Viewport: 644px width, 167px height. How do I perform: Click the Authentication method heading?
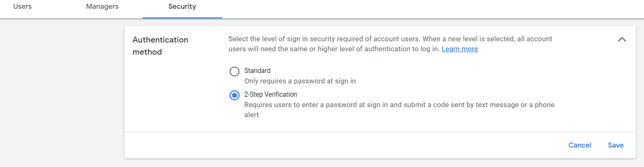coord(160,46)
